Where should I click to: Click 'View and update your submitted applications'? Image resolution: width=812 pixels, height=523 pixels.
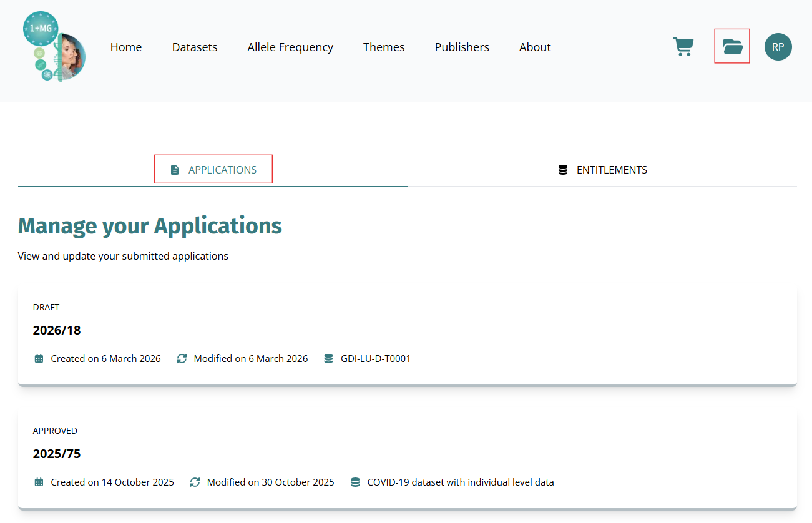pyautogui.click(x=123, y=256)
